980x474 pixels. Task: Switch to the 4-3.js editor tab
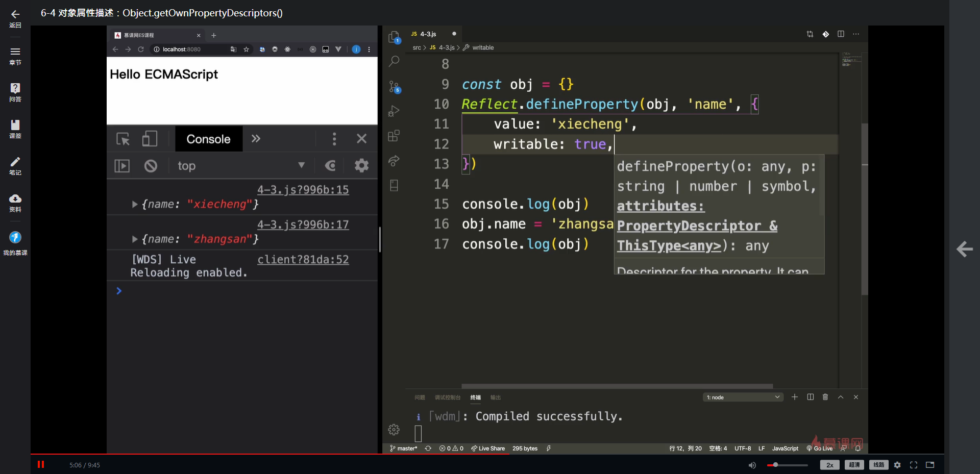428,34
